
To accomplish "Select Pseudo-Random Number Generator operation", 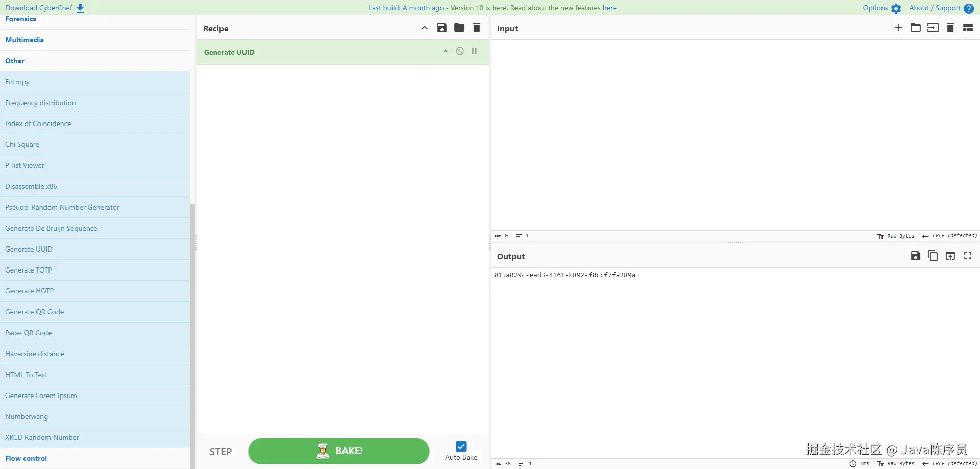I will [x=95, y=207].
